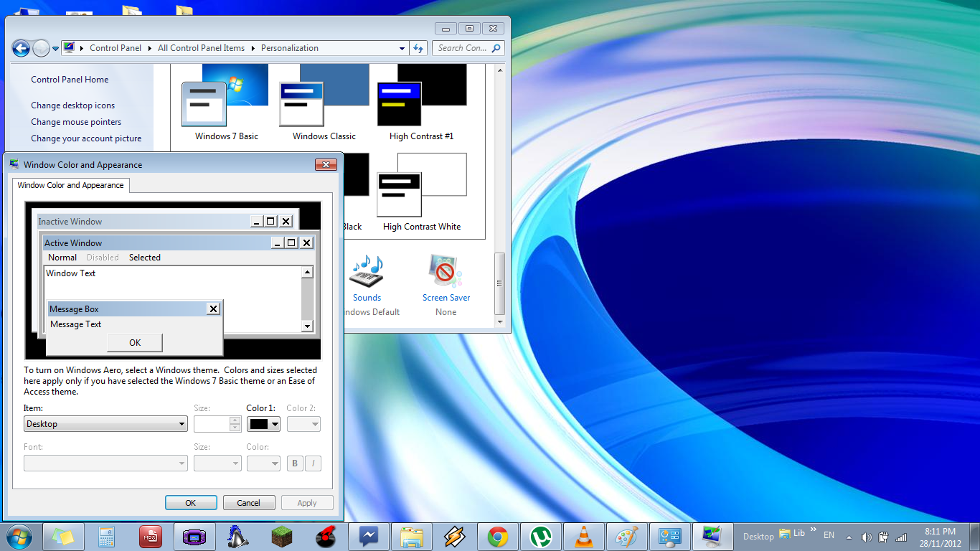Open Windows Explorer from the taskbar
The height and width of the screenshot is (551, 980).
point(411,536)
